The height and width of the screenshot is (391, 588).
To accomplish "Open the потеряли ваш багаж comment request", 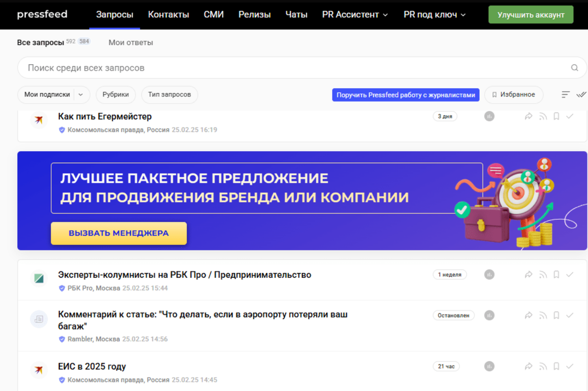I will (203, 320).
